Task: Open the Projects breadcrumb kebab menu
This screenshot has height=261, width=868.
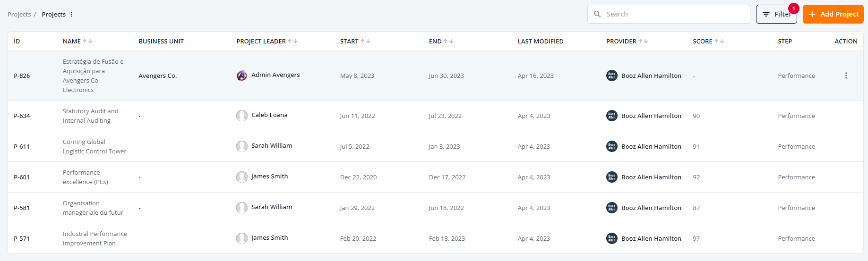Action: 71,14
